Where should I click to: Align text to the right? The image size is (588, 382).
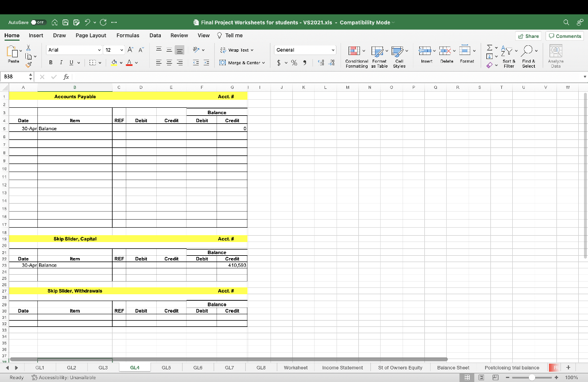point(180,63)
